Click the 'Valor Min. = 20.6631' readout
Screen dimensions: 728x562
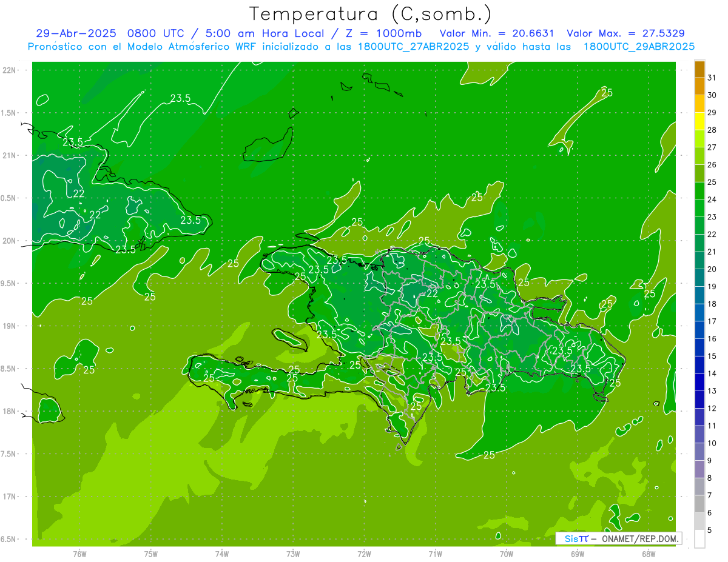pyautogui.click(x=497, y=33)
